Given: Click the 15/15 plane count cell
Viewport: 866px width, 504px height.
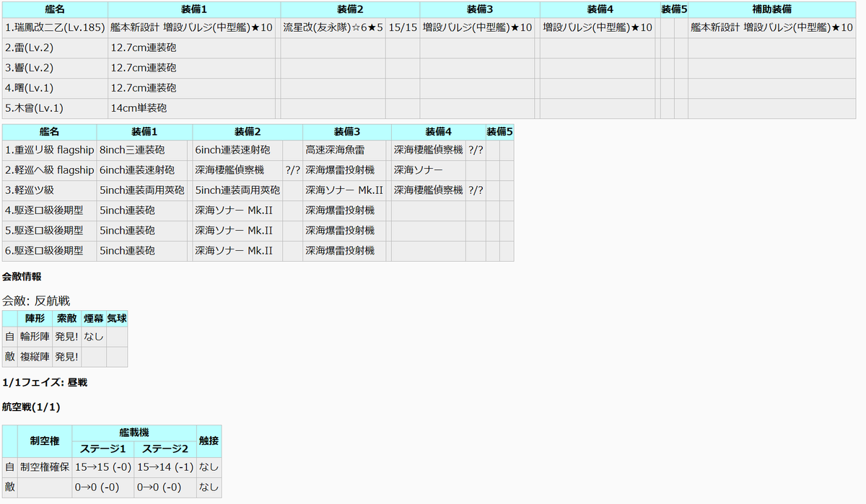Looking at the screenshot, I should point(402,28).
